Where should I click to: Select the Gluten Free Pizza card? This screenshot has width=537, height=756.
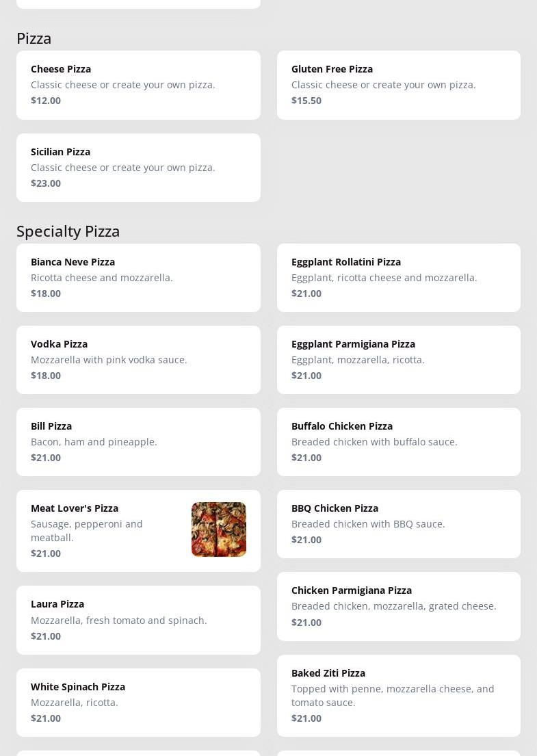(398, 85)
